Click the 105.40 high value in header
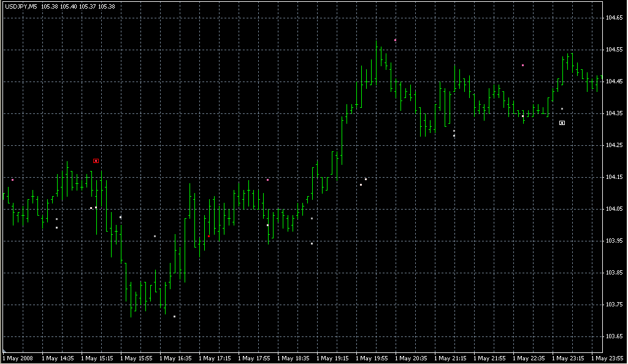The width and height of the screenshot is (628, 364). (68, 6)
